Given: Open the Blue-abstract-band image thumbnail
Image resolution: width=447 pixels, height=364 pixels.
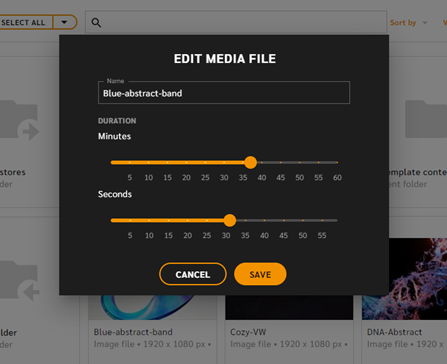Looking at the screenshot, I should [x=152, y=307].
